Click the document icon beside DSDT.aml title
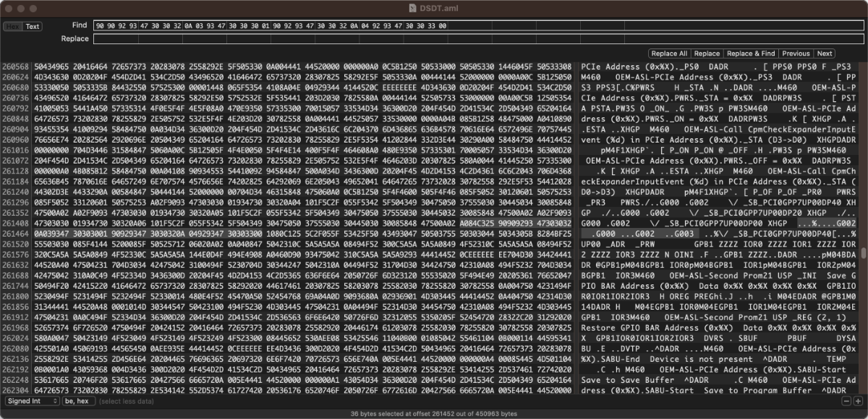This screenshot has width=868, height=419. [x=414, y=7]
